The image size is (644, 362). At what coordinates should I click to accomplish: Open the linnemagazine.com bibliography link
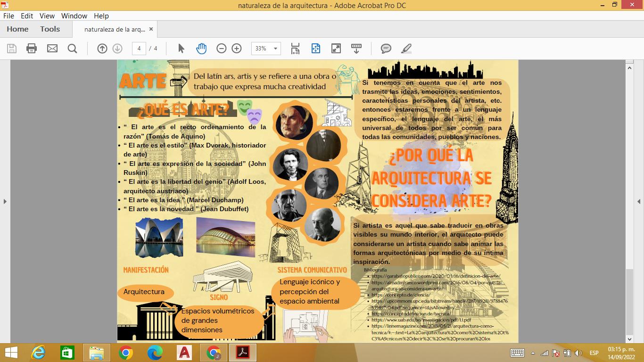tap(440, 332)
